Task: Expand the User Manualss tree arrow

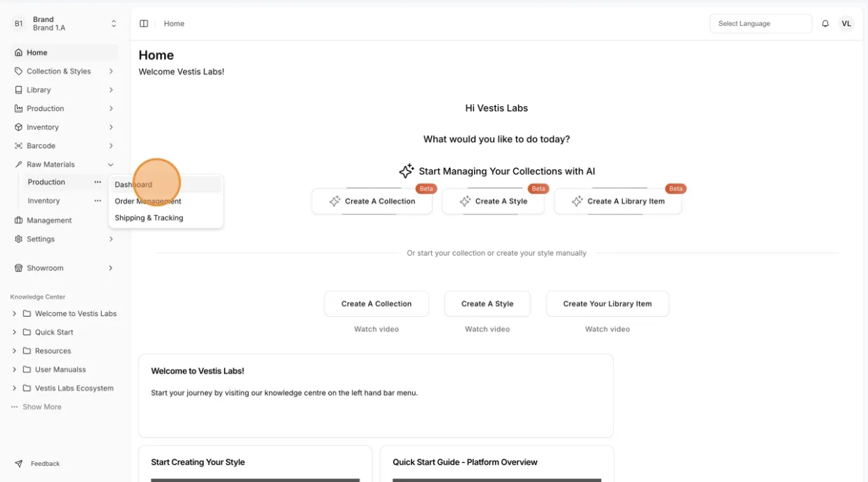Action: point(14,370)
